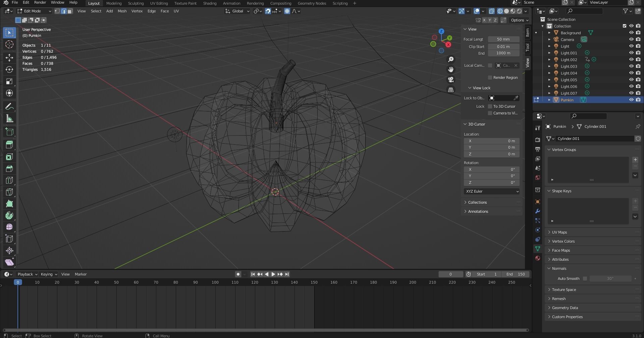The image size is (644, 338).
Task: Select the Cursor tool in toolbar
Action: [x=9, y=44]
